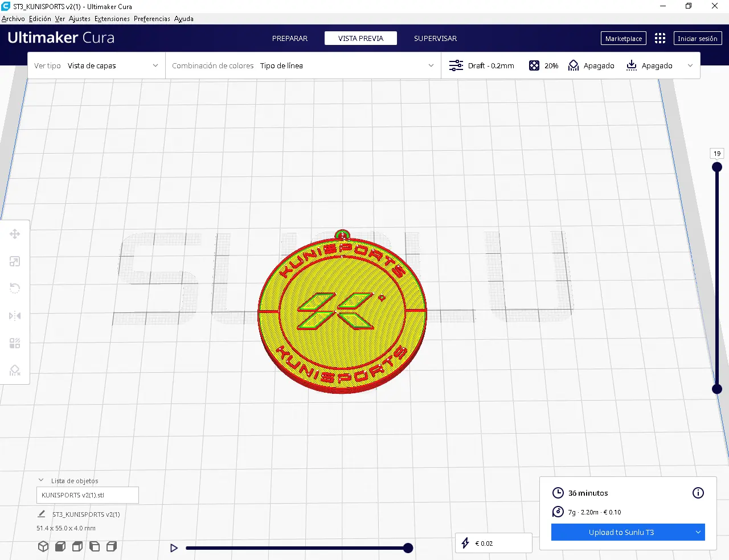Open the Marketplace button
This screenshot has height=560, width=729.
[623, 38]
